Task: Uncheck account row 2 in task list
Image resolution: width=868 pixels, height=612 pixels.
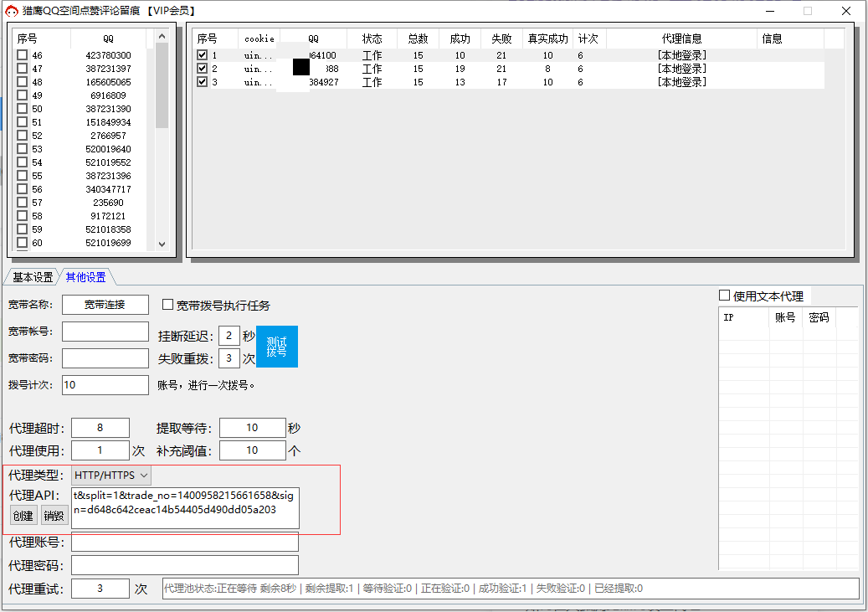Action: click(x=202, y=68)
